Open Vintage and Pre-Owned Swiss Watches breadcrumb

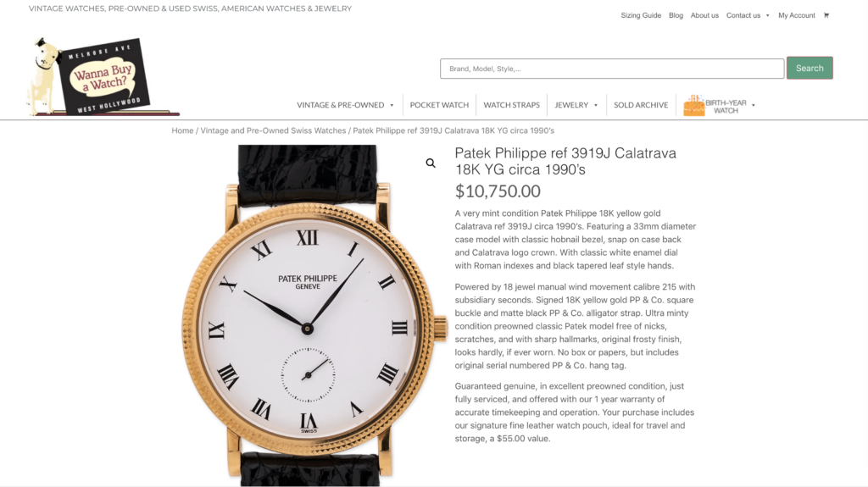click(273, 130)
